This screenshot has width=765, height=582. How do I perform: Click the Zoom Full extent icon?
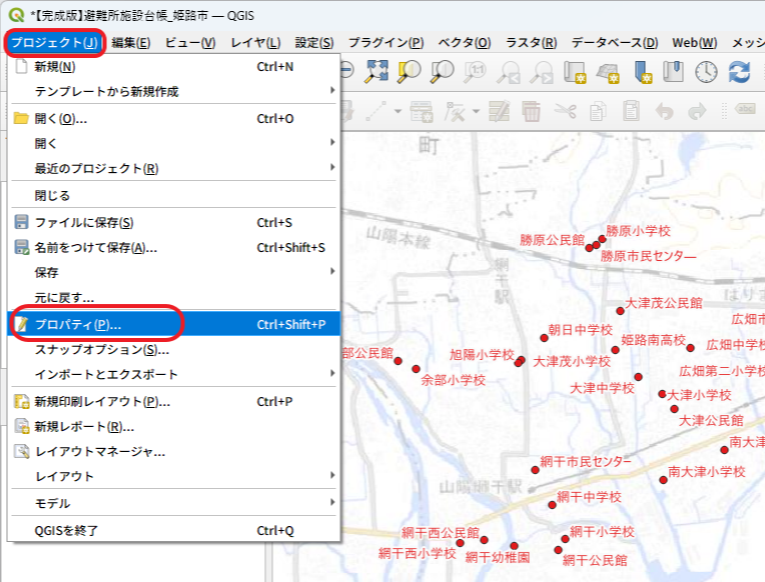click(x=377, y=72)
